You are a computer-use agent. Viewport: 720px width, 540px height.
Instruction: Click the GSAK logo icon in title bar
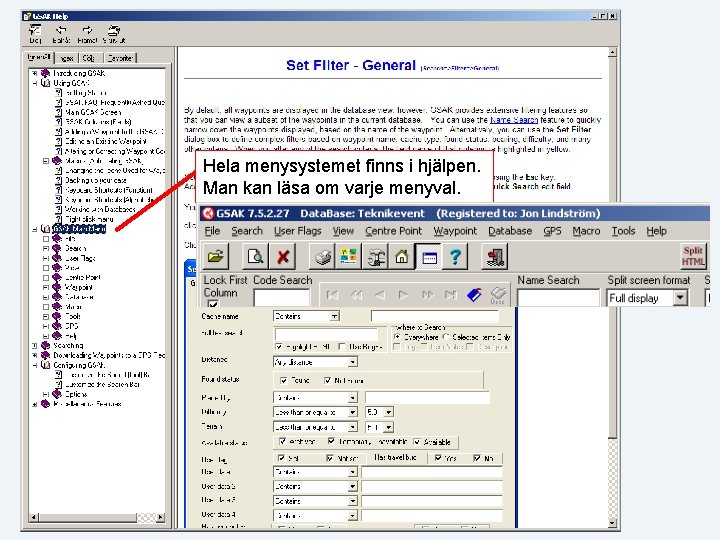pos(208,214)
